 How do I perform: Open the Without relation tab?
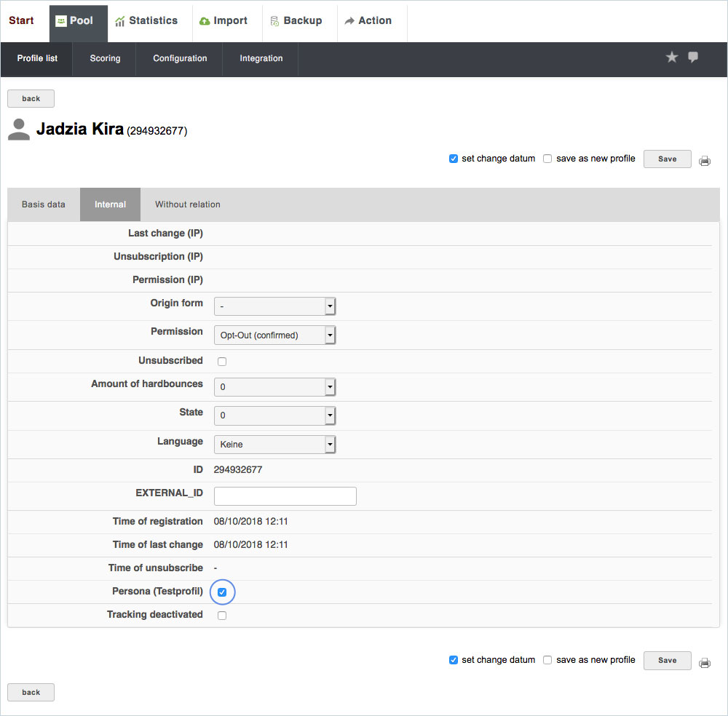(x=187, y=204)
